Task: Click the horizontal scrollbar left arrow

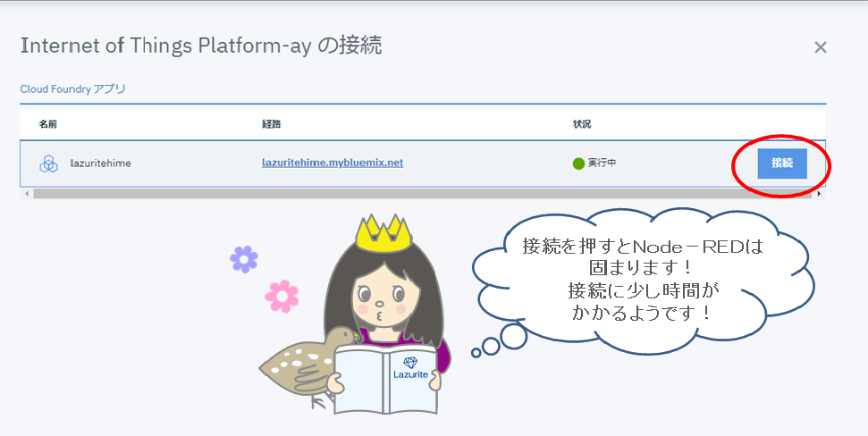Action: point(26,194)
